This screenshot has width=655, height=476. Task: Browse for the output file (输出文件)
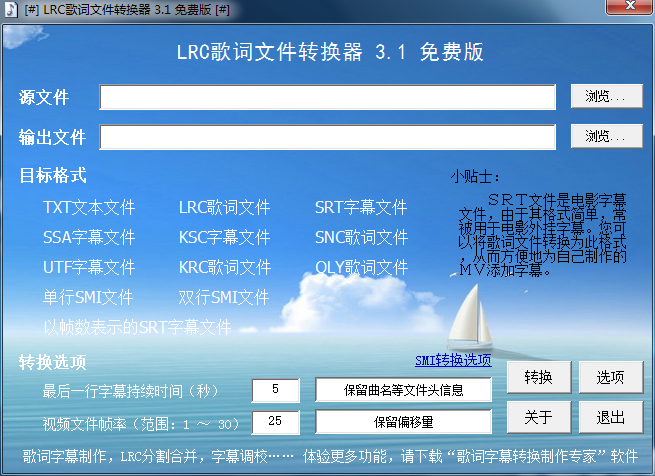[x=606, y=136]
